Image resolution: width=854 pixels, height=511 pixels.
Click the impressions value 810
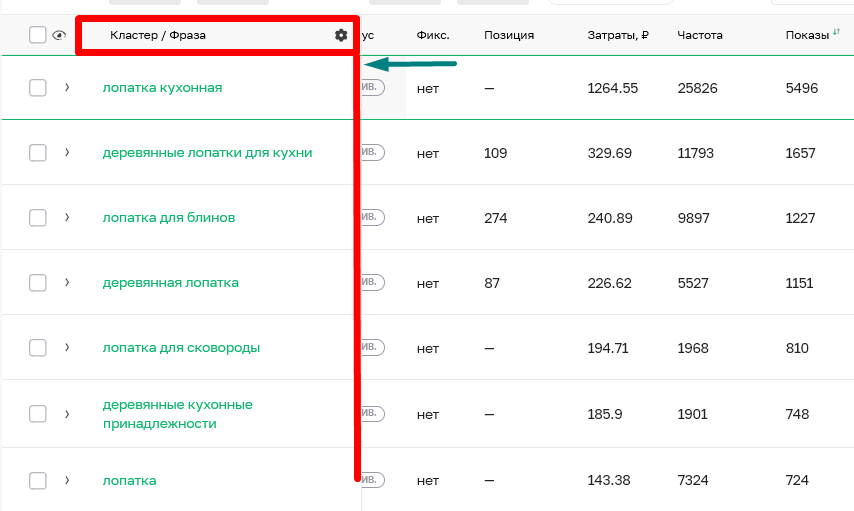point(797,348)
